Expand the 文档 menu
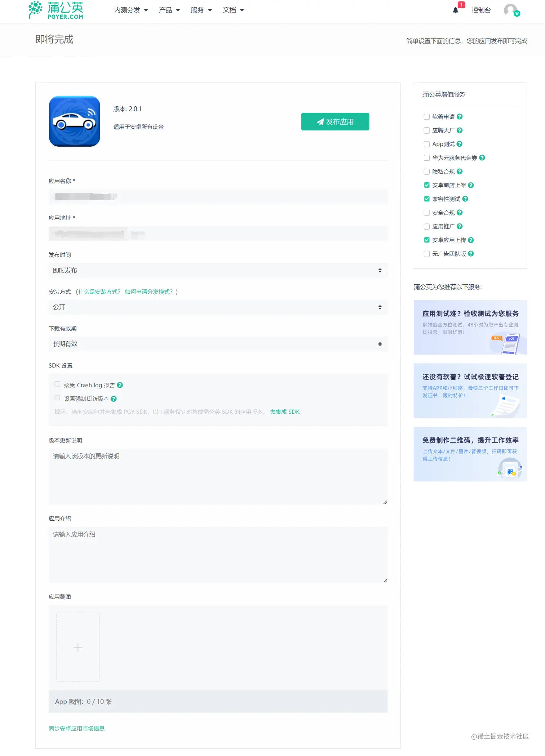This screenshot has height=756, width=545. pos(233,10)
